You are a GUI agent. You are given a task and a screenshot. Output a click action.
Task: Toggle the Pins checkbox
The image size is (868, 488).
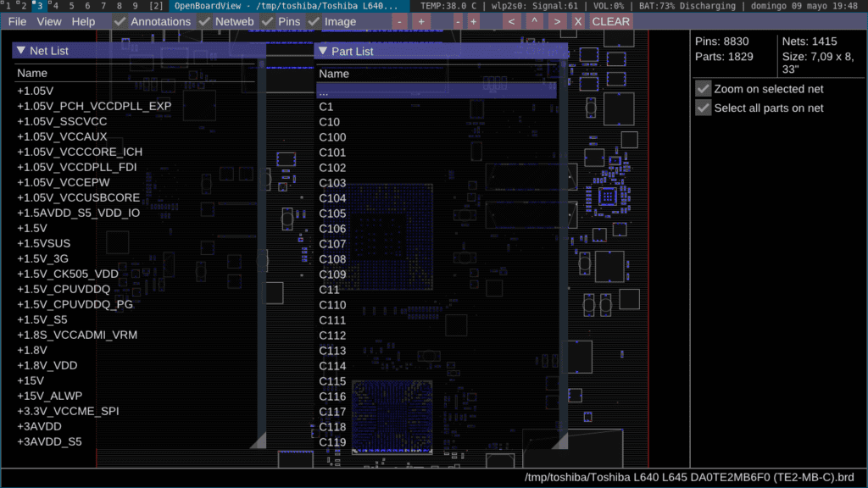pyautogui.click(x=267, y=21)
